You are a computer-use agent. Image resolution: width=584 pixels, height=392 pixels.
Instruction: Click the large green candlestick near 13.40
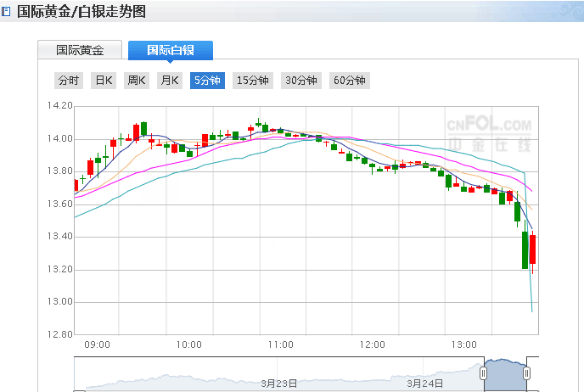tap(525, 249)
